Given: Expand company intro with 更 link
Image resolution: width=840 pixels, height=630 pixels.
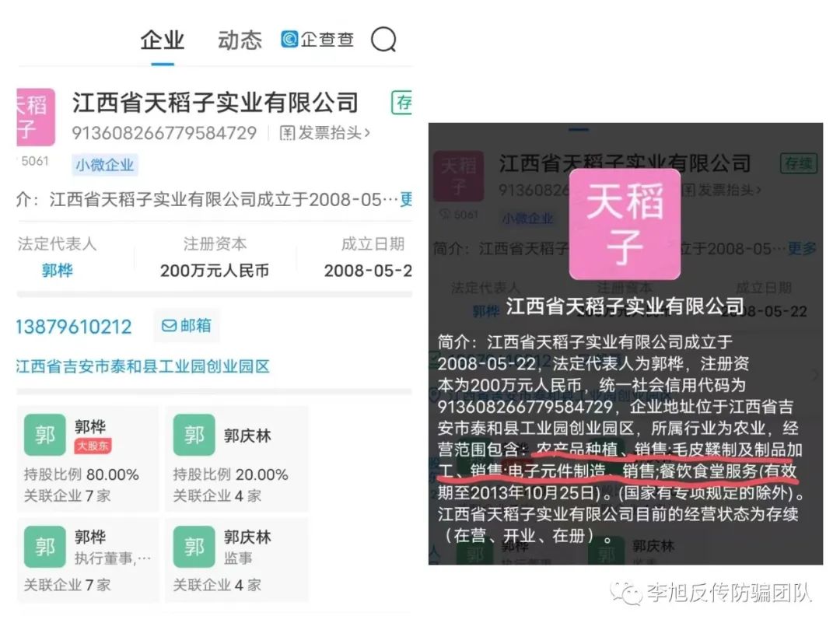Looking at the screenshot, I should [x=407, y=200].
